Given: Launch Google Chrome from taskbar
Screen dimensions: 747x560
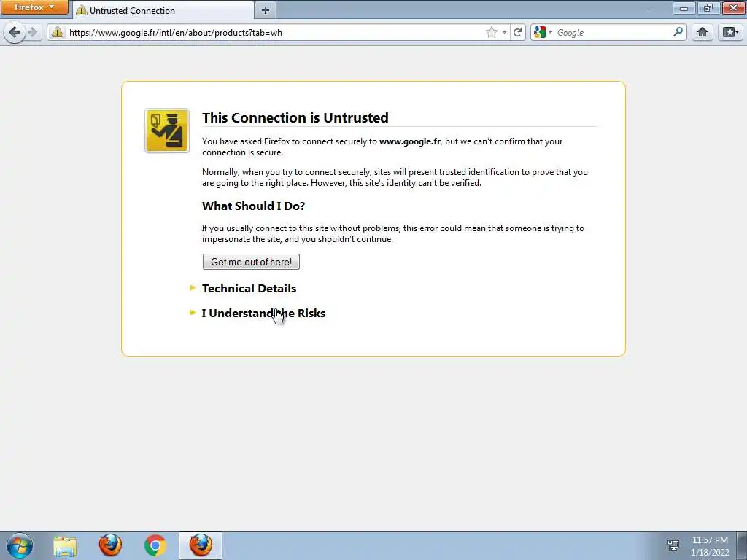Looking at the screenshot, I should click(155, 545).
